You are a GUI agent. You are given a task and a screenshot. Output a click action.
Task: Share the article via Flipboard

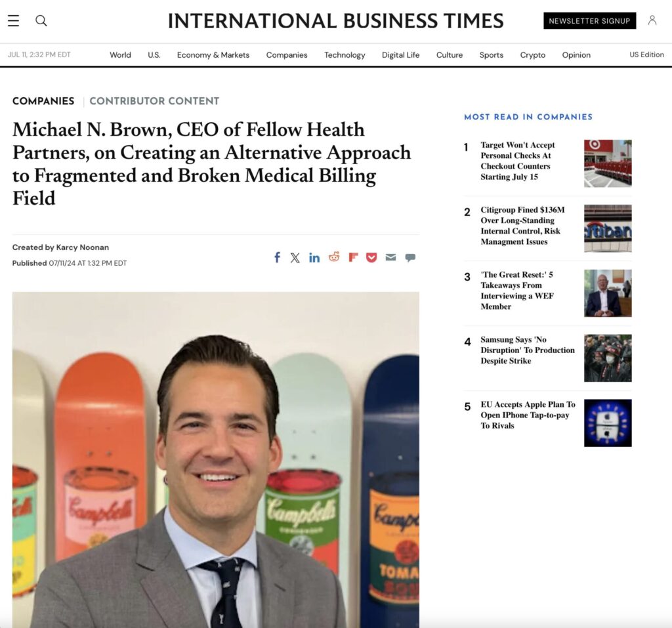[x=352, y=257]
